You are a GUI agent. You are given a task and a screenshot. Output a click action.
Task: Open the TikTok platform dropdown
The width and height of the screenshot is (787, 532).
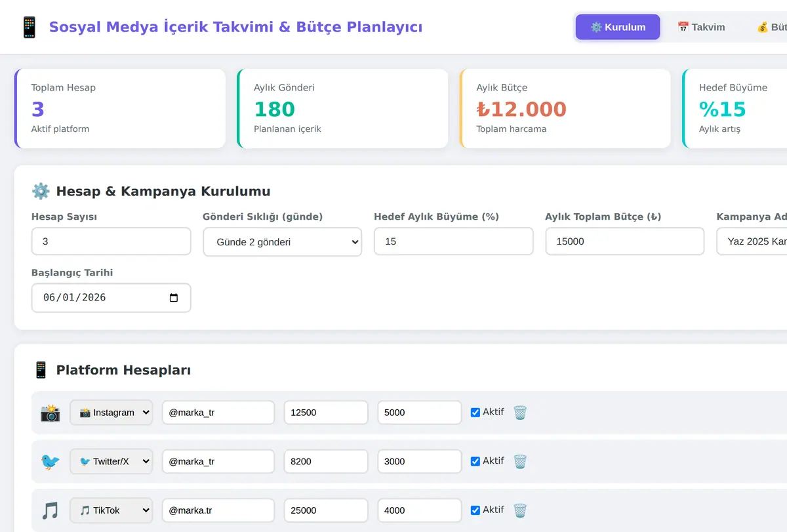pos(111,510)
